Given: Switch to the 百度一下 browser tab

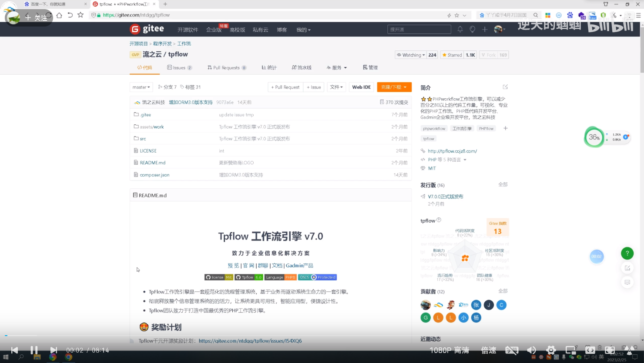Looking at the screenshot, I should tap(54, 4).
